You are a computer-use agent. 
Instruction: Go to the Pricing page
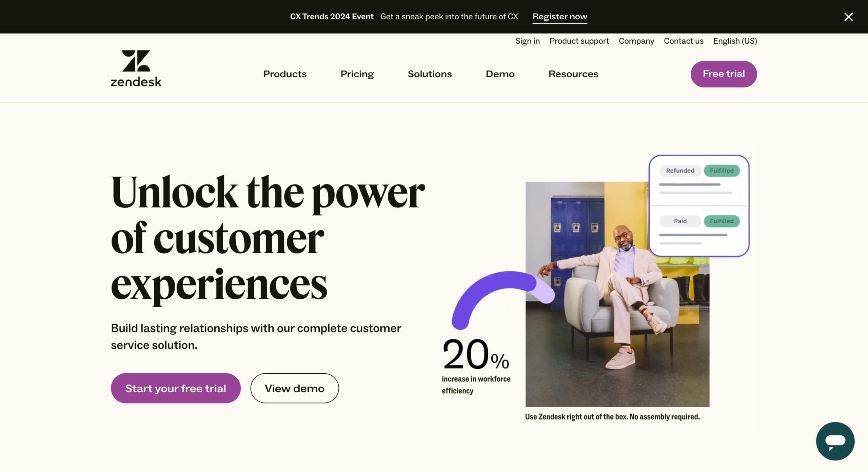(357, 74)
